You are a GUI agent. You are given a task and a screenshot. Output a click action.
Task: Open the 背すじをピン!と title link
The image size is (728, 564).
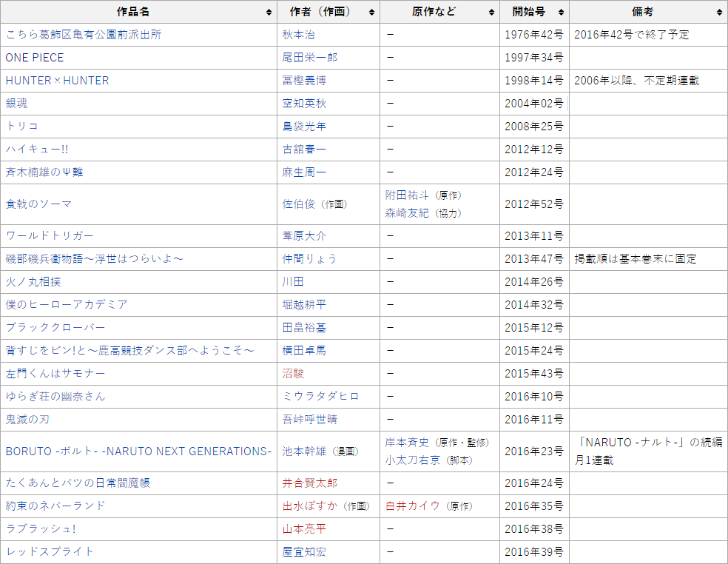pos(130,351)
